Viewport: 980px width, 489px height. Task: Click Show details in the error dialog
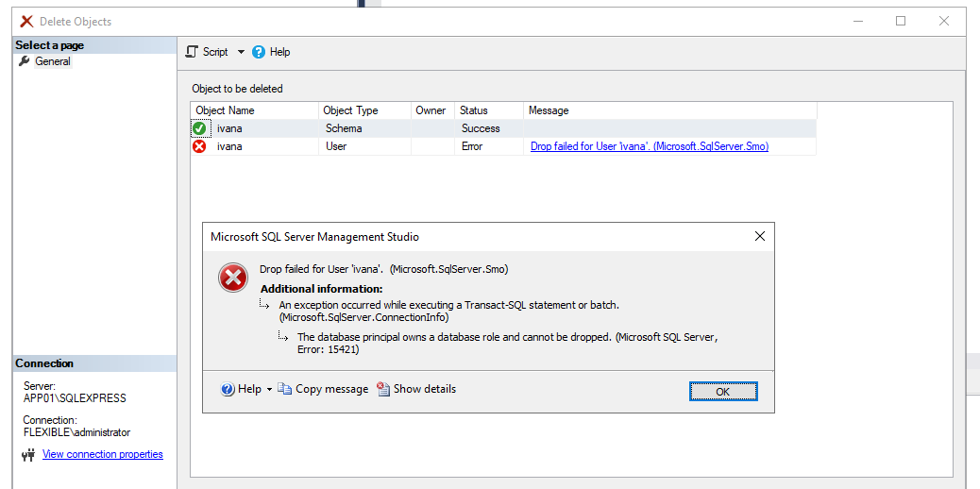pyautogui.click(x=424, y=389)
